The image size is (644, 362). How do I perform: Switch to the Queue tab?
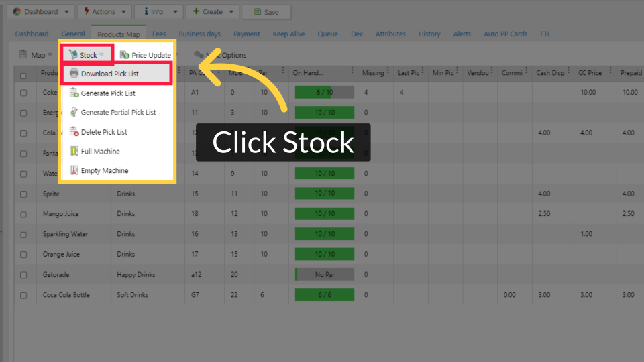[x=328, y=34]
